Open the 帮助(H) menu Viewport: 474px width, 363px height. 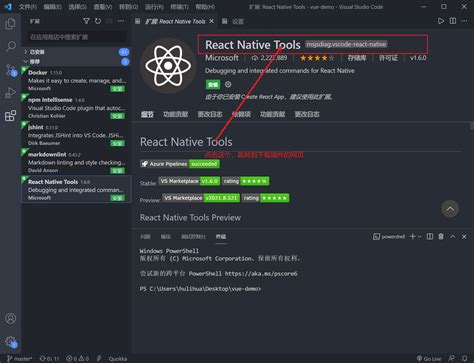[x=205, y=7]
